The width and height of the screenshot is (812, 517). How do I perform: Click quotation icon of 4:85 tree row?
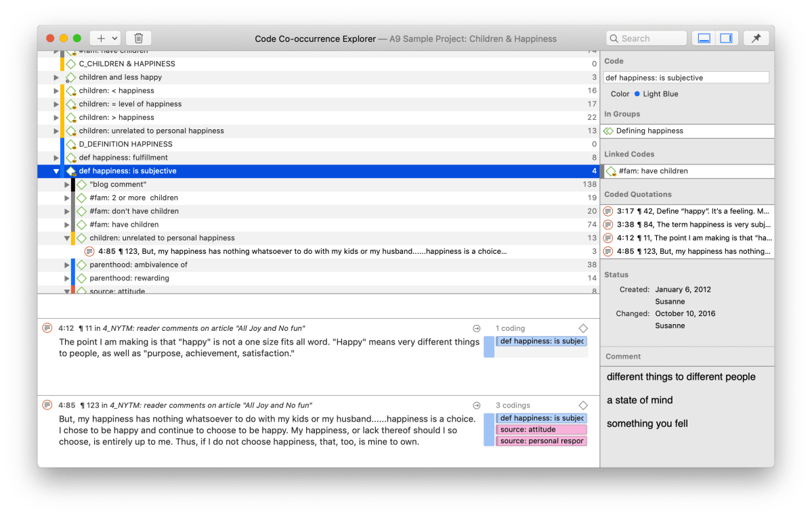click(89, 251)
